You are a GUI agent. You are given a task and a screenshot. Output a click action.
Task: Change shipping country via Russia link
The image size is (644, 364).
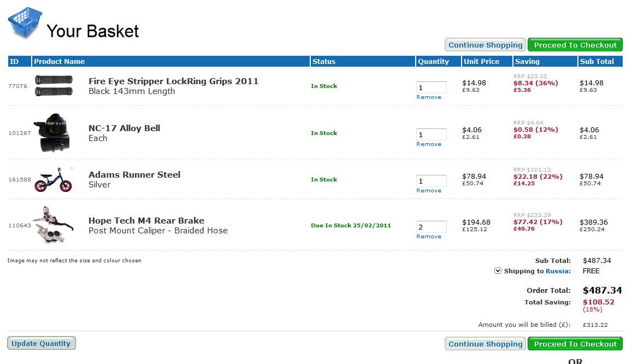pos(557,271)
